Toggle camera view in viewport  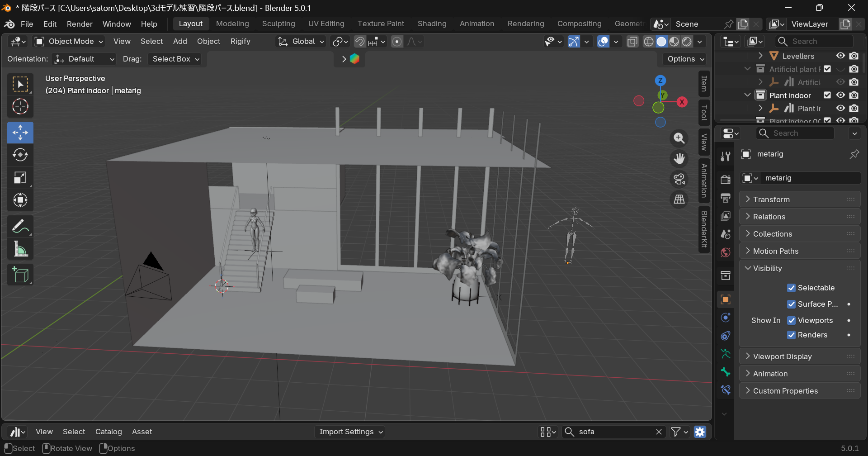[x=679, y=179]
